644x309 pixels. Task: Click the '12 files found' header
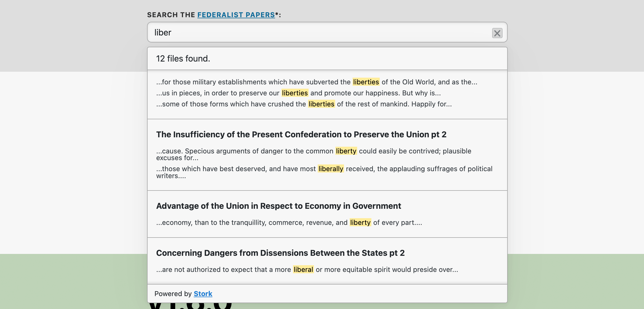183,58
